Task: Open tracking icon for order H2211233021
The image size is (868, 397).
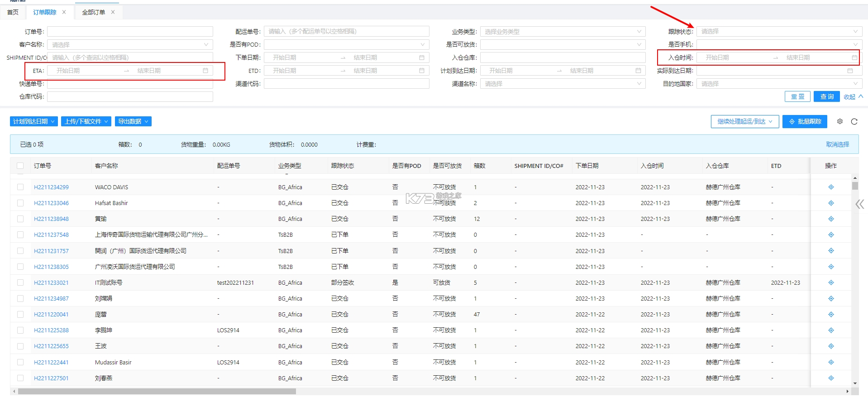Action: click(831, 282)
